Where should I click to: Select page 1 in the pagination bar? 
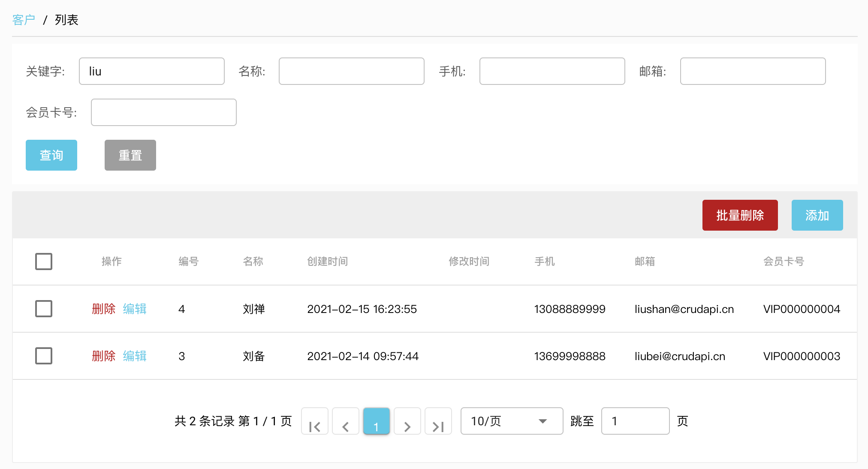click(x=376, y=421)
